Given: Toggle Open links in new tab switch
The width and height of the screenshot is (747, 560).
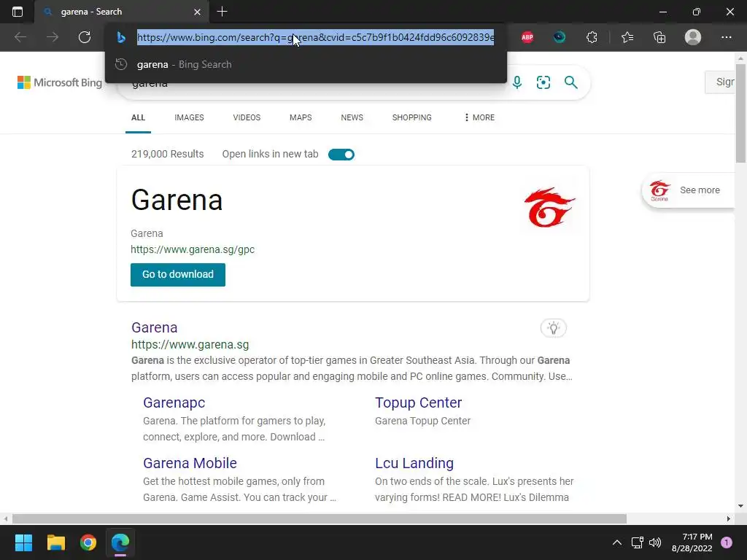Looking at the screenshot, I should (341, 155).
